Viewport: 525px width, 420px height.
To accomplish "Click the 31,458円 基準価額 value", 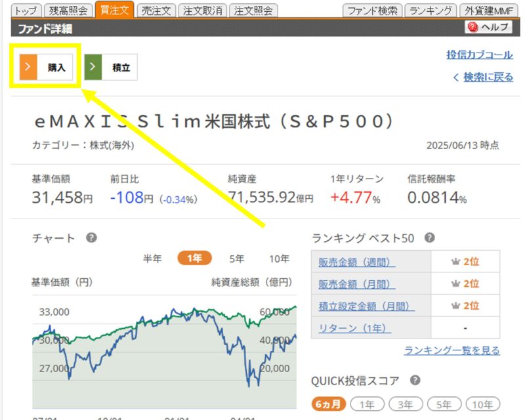I will (x=62, y=198).
